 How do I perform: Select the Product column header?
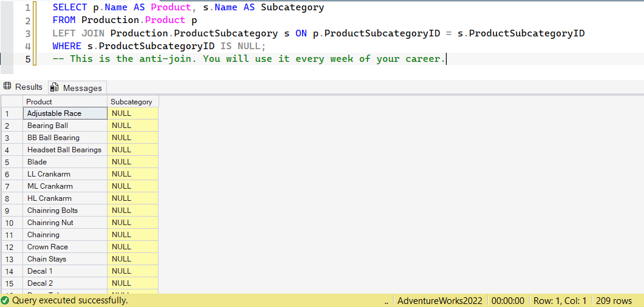(x=65, y=101)
